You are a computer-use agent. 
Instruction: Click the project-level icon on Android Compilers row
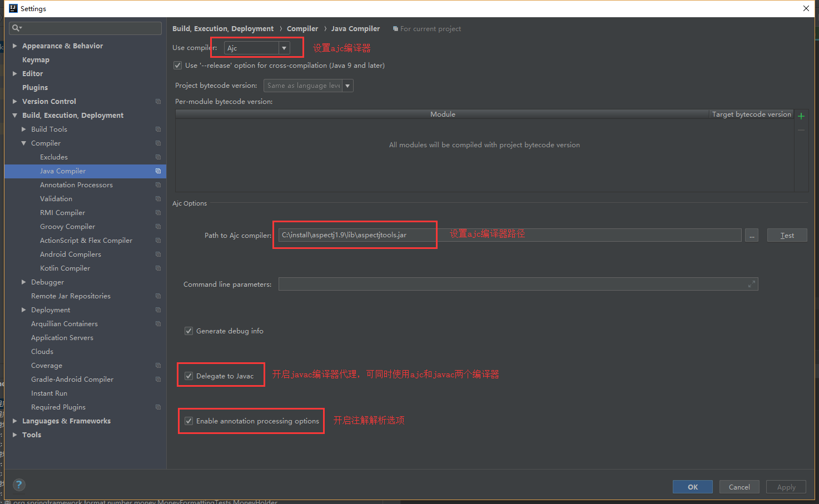pos(158,255)
